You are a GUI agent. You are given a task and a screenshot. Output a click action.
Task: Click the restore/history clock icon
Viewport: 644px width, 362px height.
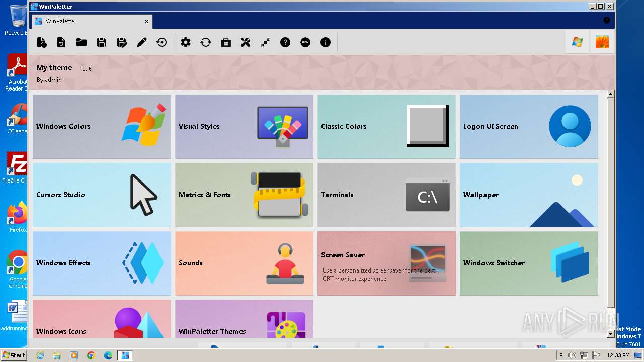pos(162,43)
